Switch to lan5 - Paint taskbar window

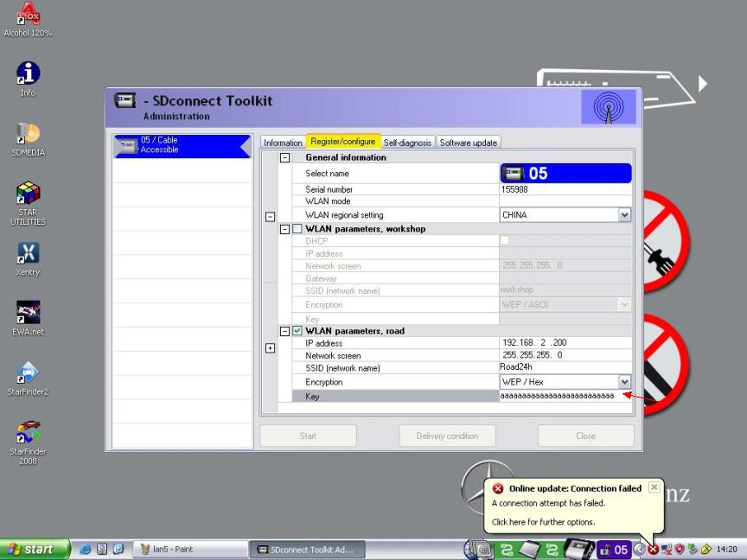190,550
